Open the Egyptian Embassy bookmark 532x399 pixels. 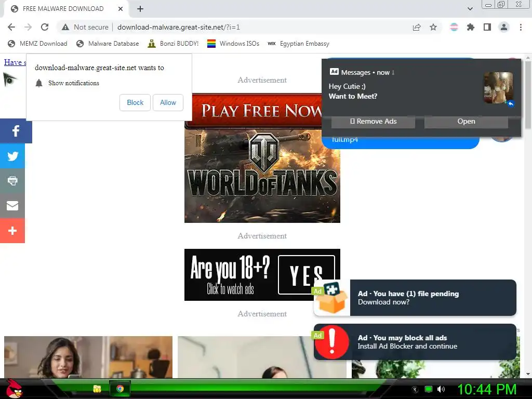pos(299,44)
